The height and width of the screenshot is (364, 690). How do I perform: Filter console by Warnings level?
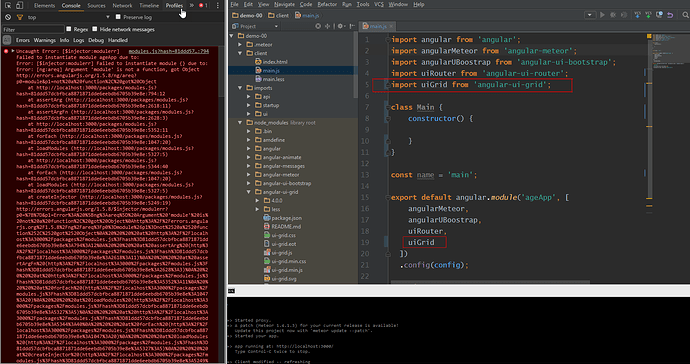click(44, 40)
